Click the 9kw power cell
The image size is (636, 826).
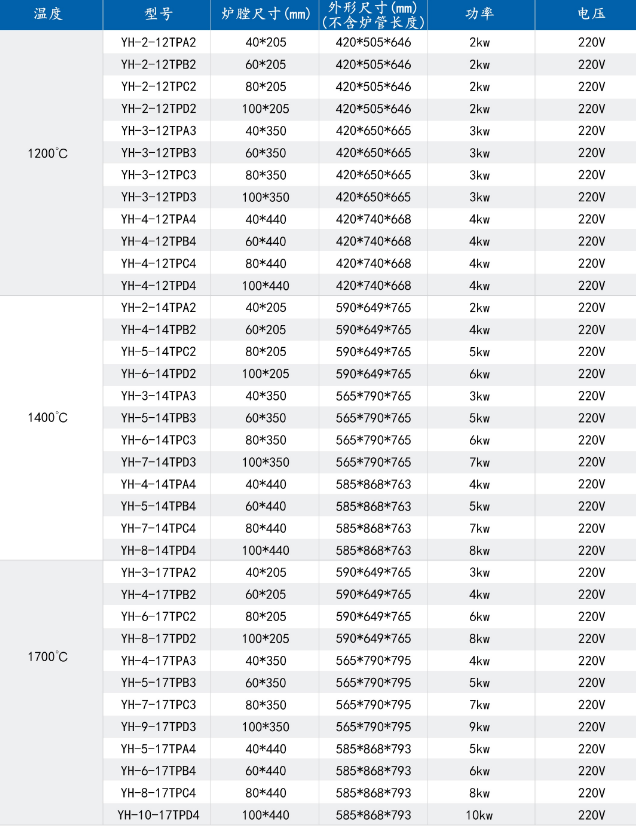pyautogui.click(x=479, y=726)
